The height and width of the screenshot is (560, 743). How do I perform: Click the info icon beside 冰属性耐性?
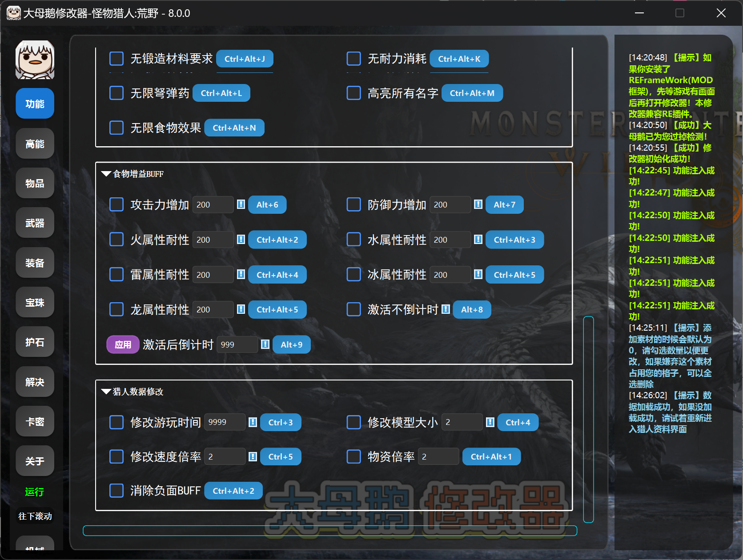pyautogui.click(x=478, y=274)
